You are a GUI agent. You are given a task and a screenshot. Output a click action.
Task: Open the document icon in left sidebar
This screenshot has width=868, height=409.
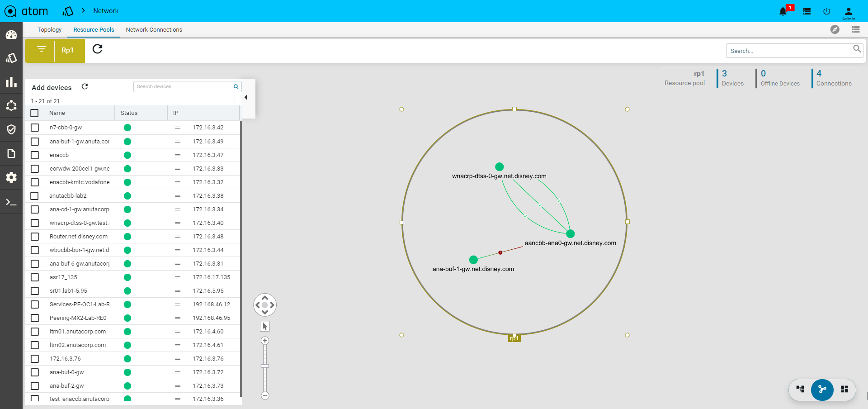(11, 153)
